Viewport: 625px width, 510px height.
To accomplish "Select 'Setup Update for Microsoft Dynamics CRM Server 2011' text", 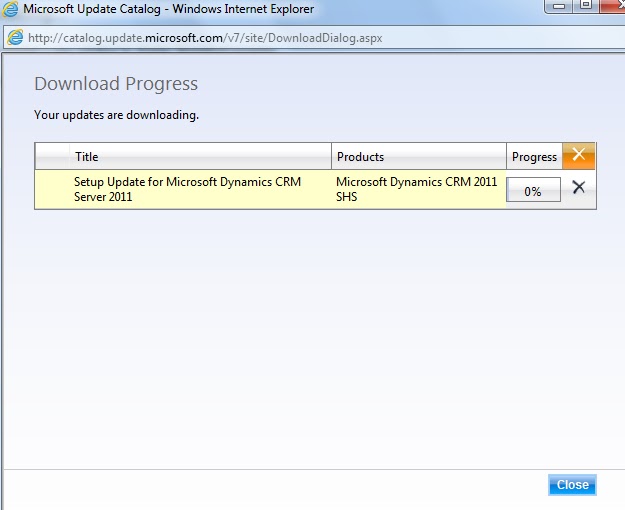I will coord(187,189).
